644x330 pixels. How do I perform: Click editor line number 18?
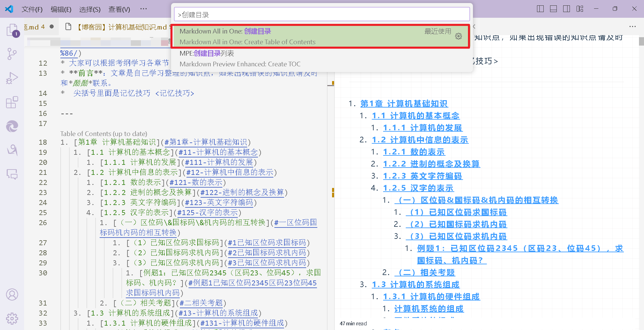tap(43, 142)
